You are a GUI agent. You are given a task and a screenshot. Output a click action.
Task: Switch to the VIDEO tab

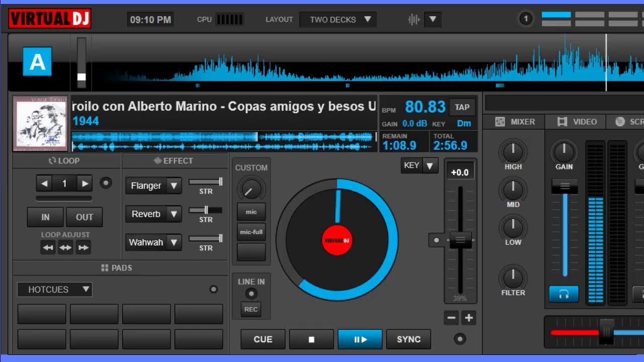577,122
